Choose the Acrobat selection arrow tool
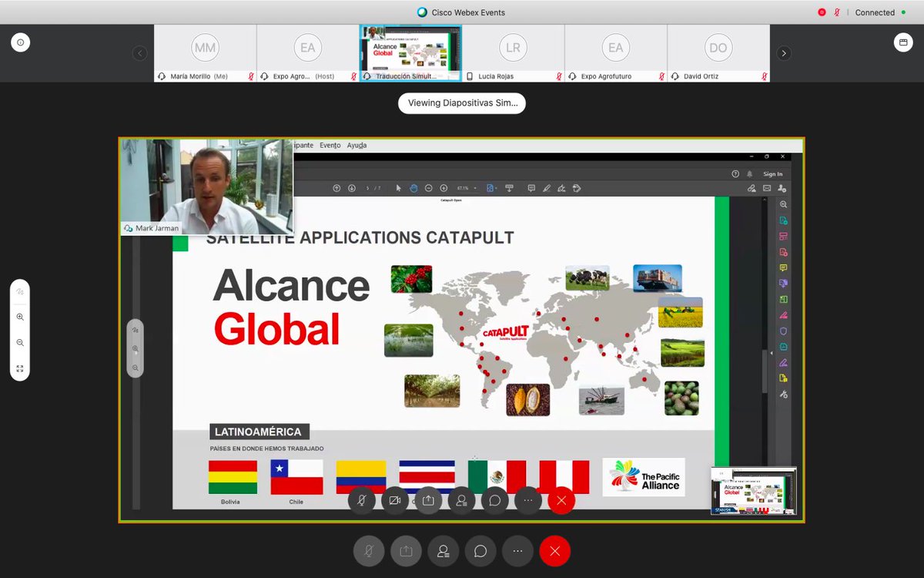The image size is (924, 578). 398,188
